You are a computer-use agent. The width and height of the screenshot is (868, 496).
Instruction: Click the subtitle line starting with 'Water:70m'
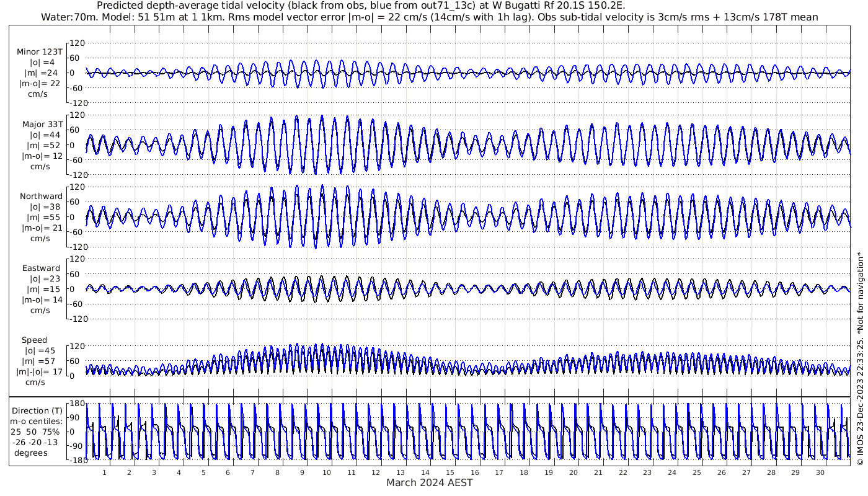[x=429, y=17]
